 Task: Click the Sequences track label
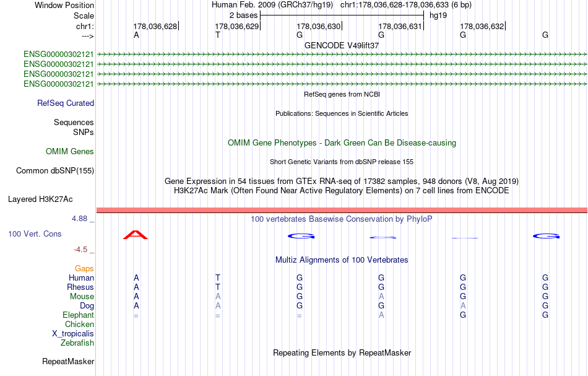pyautogui.click(x=74, y=122)
